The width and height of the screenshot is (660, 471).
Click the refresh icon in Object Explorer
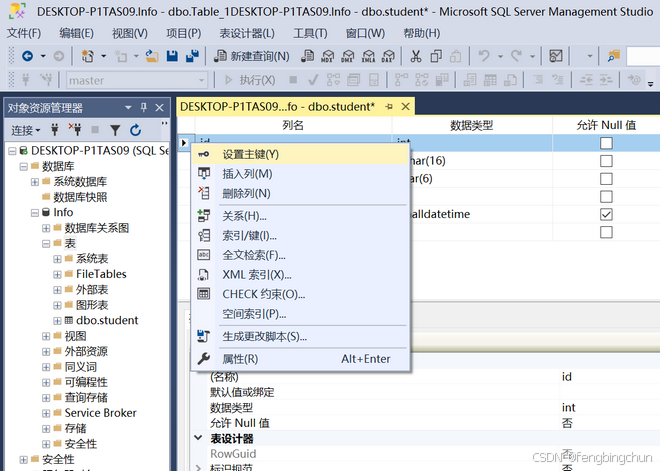(x=135, y=130)
